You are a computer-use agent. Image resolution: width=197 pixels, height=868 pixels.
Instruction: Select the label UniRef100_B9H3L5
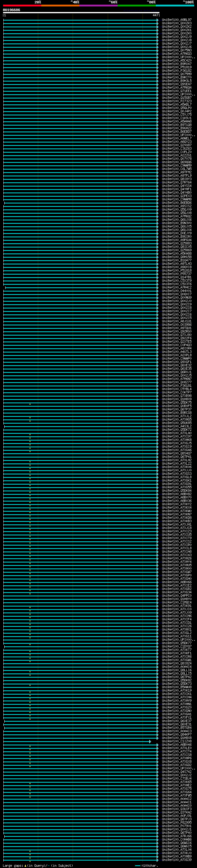tap(177, 81)
